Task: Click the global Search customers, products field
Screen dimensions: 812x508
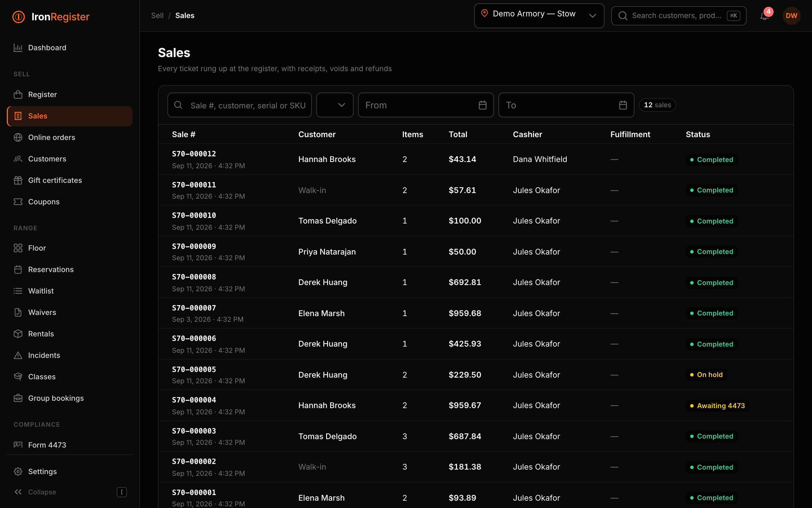Action: pyautogui.click(x=678, y=16)
